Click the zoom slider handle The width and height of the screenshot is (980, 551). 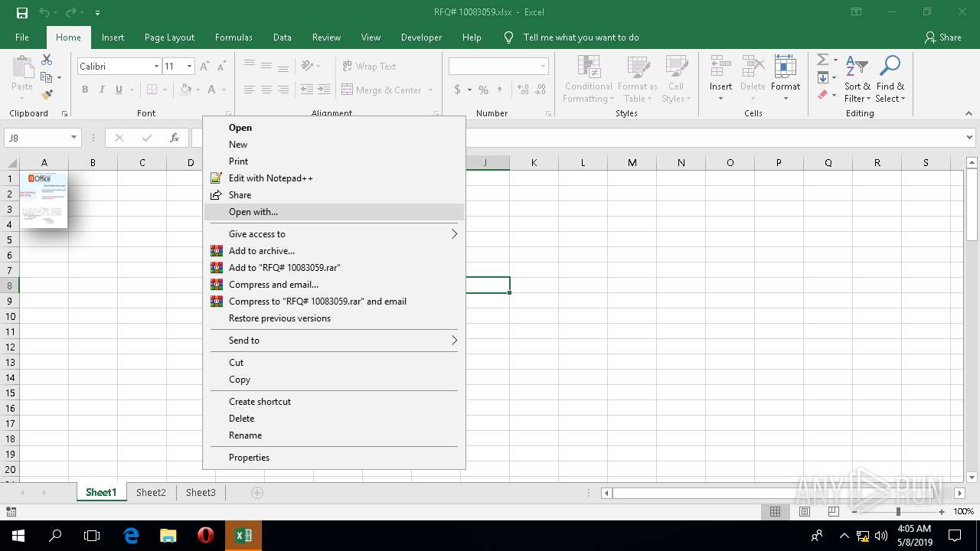pos(898,511)
